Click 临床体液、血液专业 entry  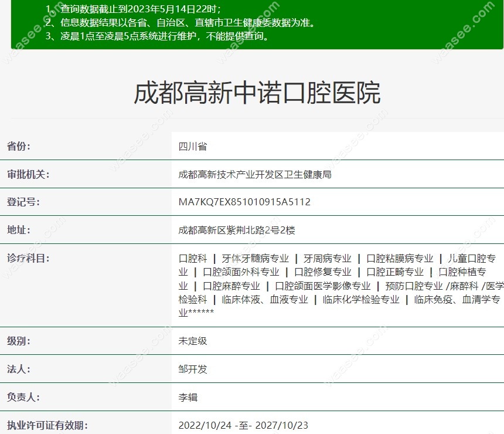[264, 300]
